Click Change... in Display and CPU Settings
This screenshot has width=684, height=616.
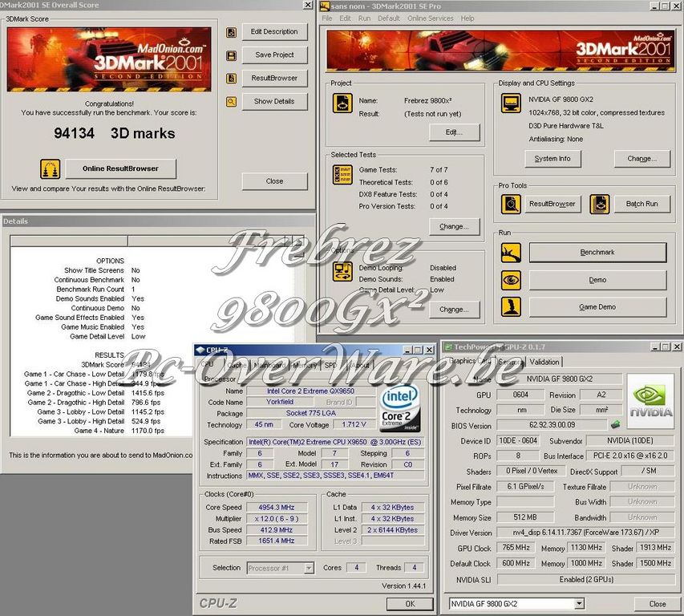(x=642, y=159)
